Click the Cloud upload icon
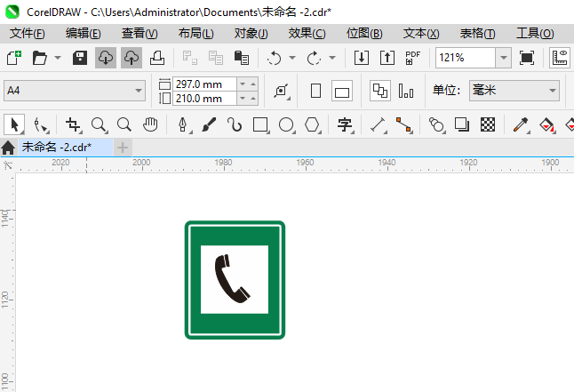 (131, 58)
